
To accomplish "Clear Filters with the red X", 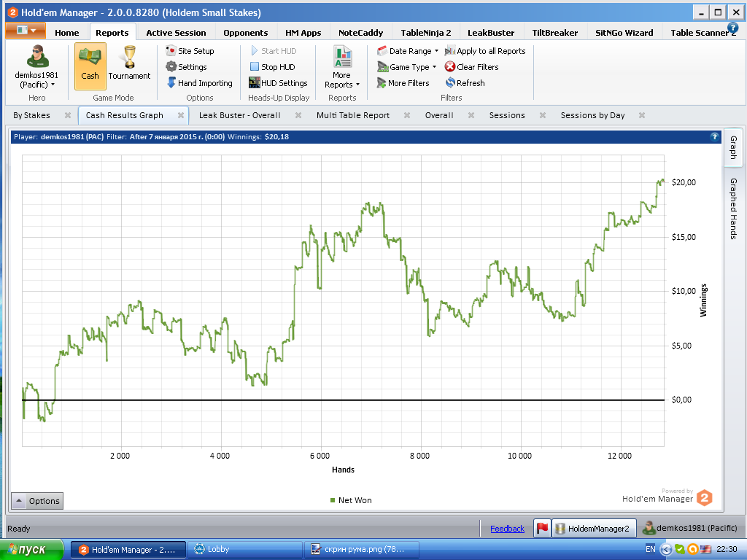I will click(472, 67).
